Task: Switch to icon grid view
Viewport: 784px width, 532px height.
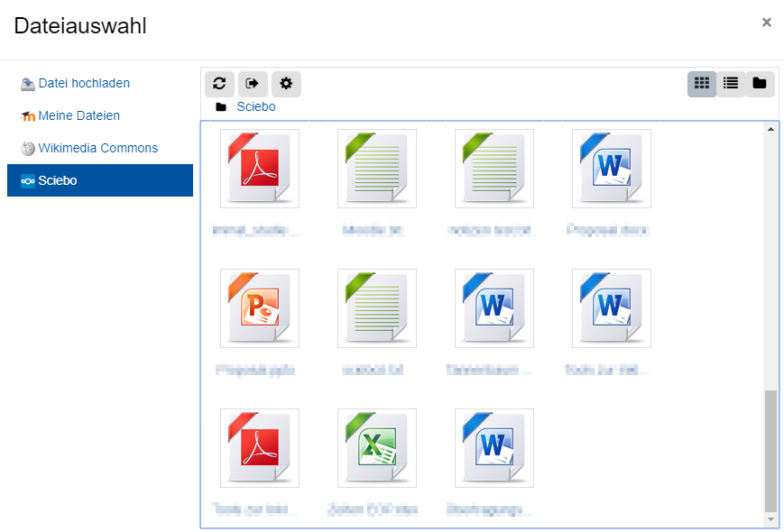Action: pos(702,84)
